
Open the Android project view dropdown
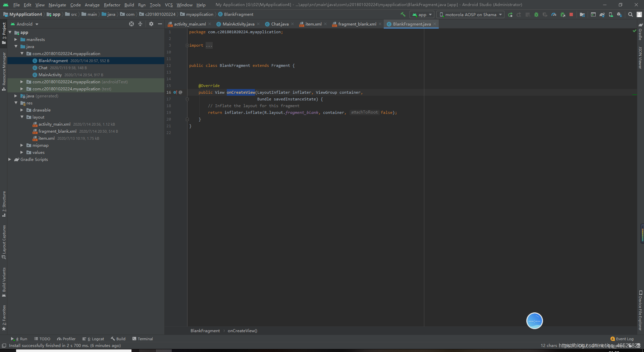click(24, 24)
